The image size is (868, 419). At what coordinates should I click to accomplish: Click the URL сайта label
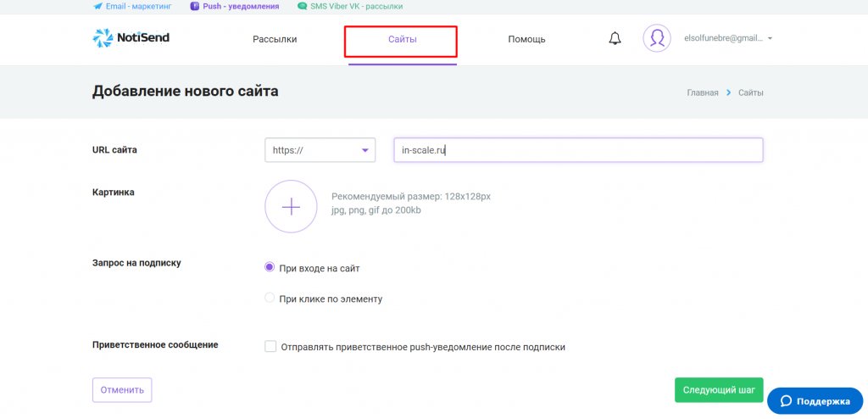(114, 149)
